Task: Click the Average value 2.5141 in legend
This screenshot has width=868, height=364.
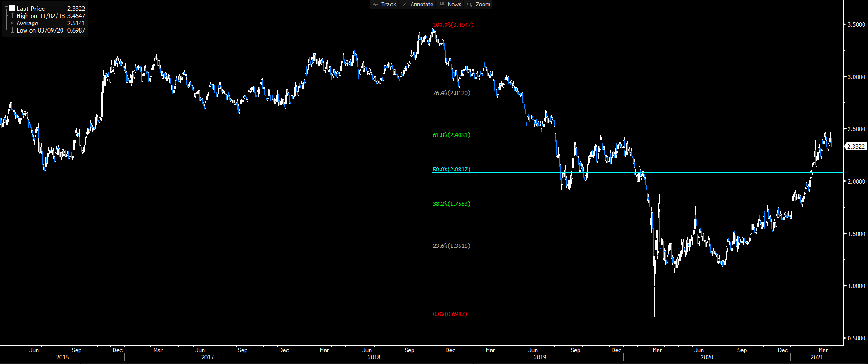Action: point(76,23)
